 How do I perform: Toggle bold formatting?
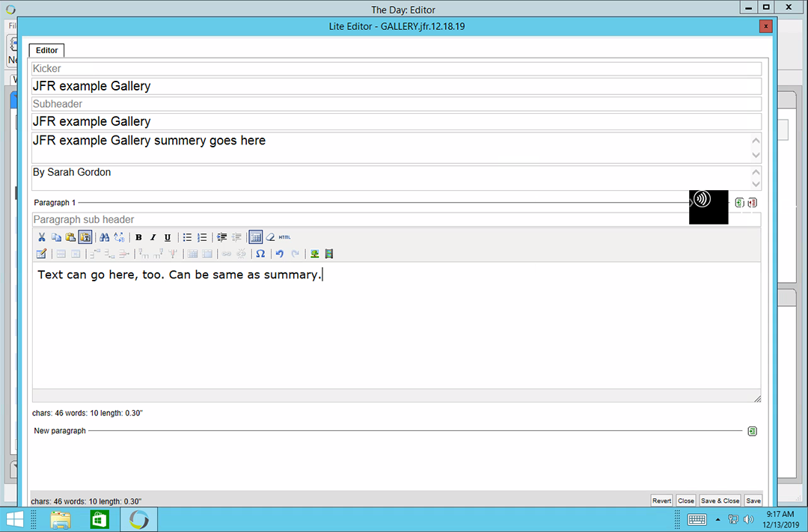tap(138, 237)
